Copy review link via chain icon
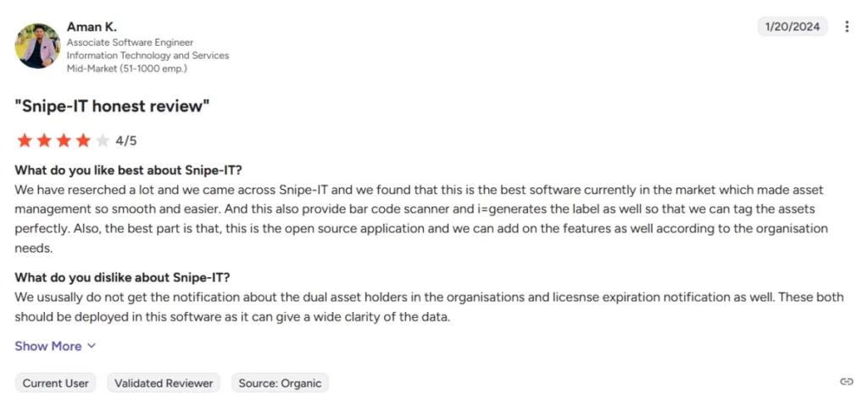This screenshot has height=406, width=868. point(847,381)
